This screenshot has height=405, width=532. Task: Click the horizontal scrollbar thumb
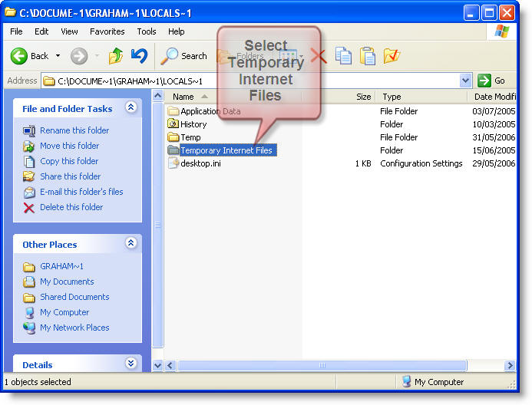(x=322, y=365)
